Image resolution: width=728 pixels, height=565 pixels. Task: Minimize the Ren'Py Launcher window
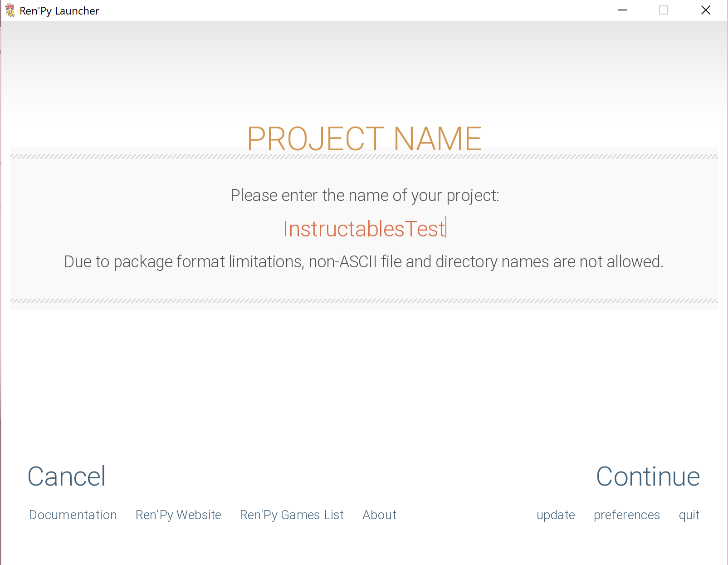point(622,10)
